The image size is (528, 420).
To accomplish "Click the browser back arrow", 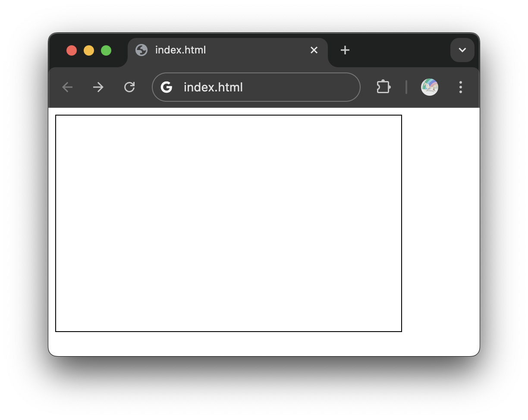I will pos(67,87).
